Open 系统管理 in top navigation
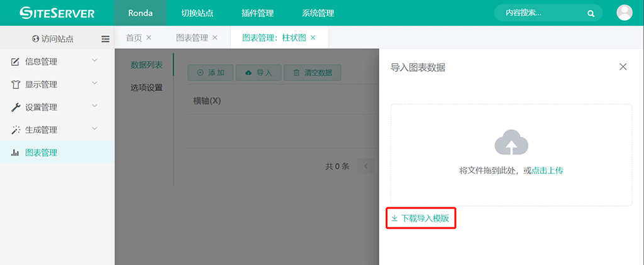This screenshot has height=265, width=644. point(318,13)
